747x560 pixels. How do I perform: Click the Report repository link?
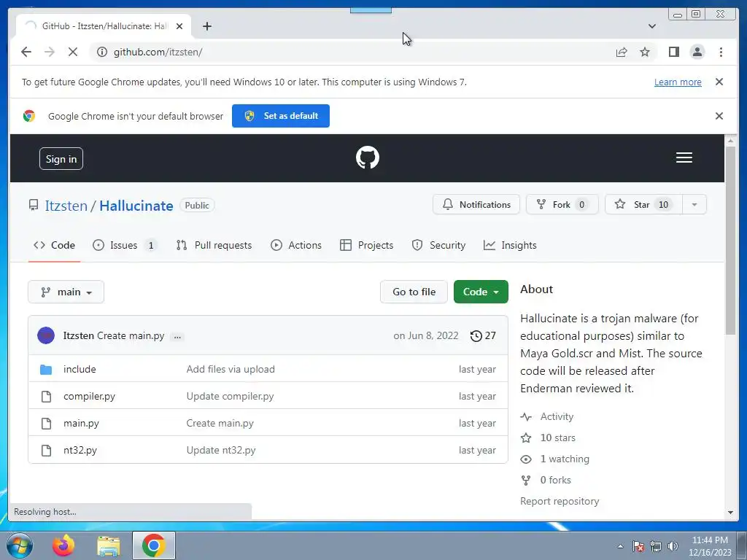[560, 502]
